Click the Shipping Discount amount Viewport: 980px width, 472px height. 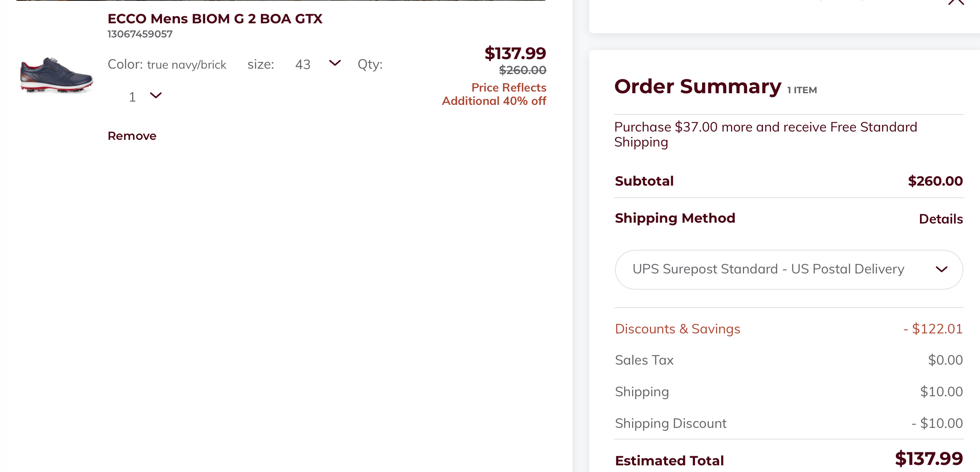(x=937, y=423)
